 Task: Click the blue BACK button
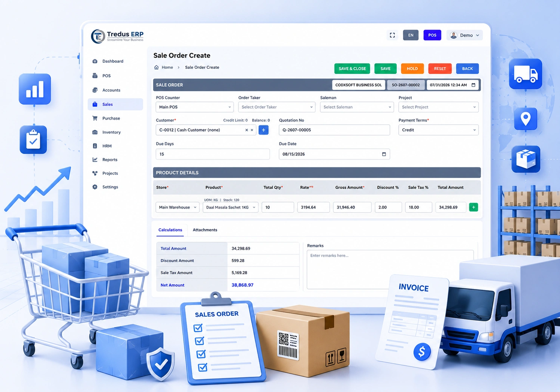(x=467, y=69)
